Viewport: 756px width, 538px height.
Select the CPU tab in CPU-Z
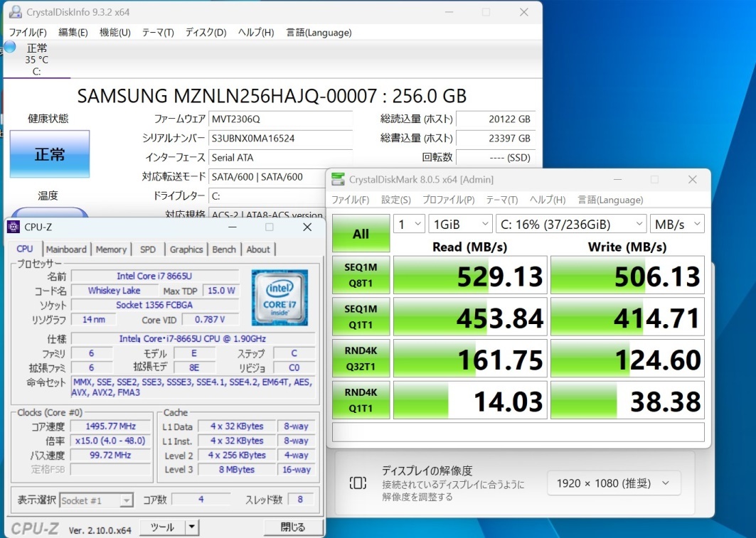click(25, 249)
